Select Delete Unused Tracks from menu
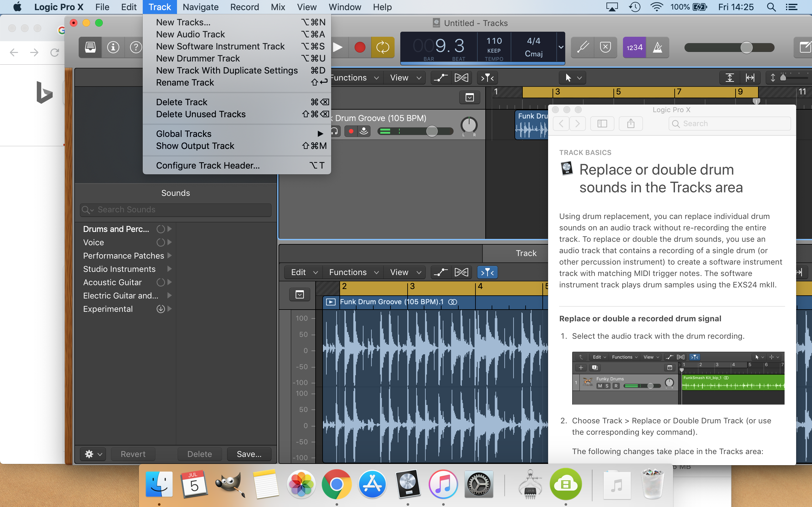The image size is (812, 507). click(201, 114)
